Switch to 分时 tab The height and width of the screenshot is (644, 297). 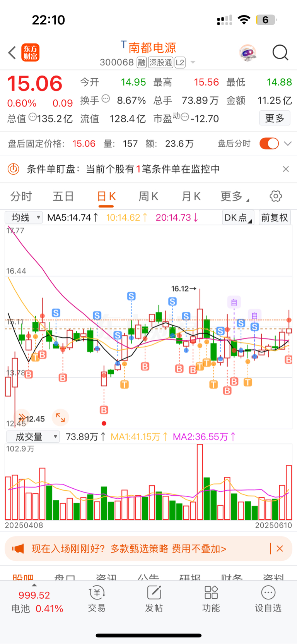(x=21, y=196)
